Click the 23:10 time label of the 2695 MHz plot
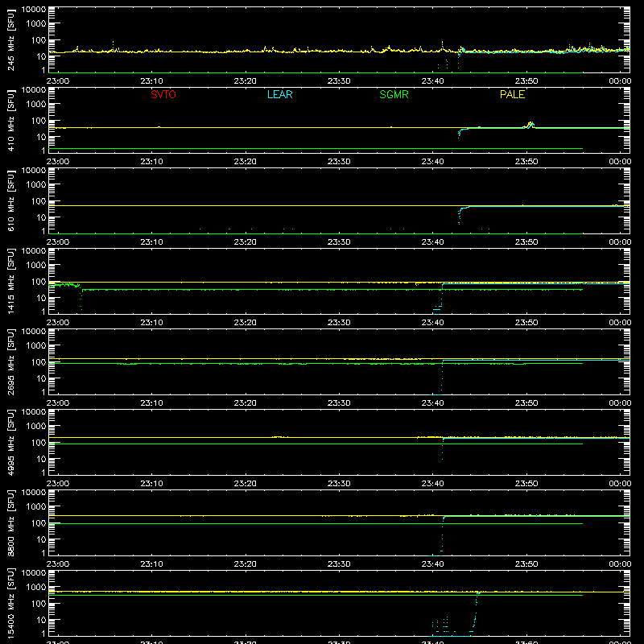 click(x=151, y=403)
